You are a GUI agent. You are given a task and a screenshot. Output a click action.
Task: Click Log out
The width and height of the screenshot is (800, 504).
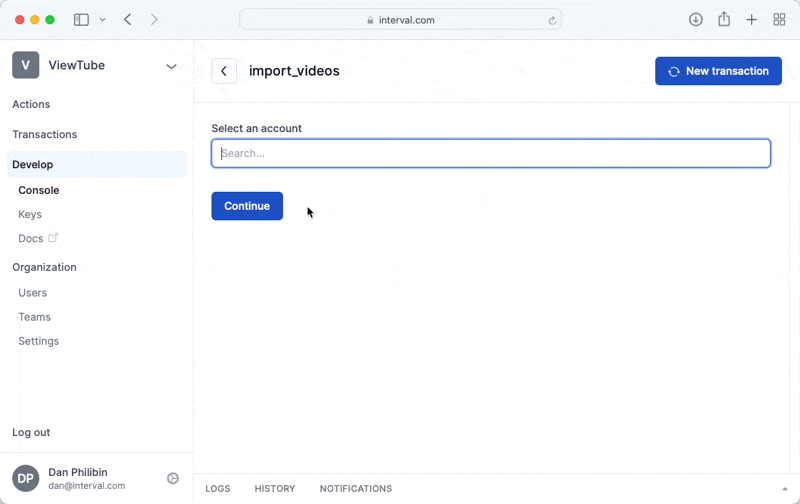tap(31, 432)
